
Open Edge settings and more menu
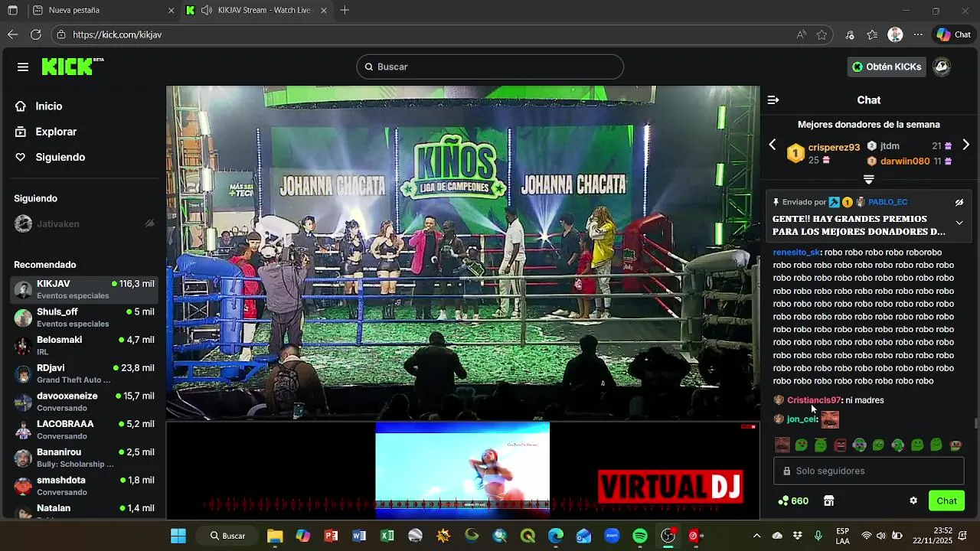tap(918, 34)
